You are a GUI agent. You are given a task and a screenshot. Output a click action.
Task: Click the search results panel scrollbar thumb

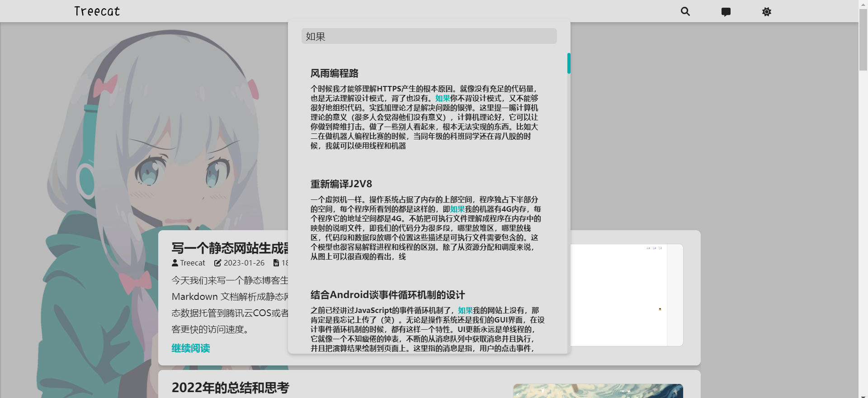[x=569, y=63]
